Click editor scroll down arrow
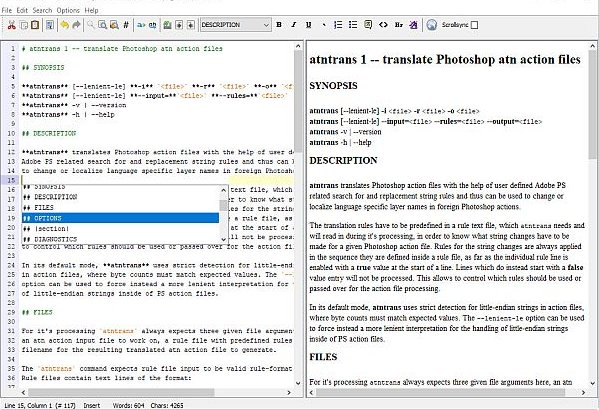599x410 pixels. (298, 383)
